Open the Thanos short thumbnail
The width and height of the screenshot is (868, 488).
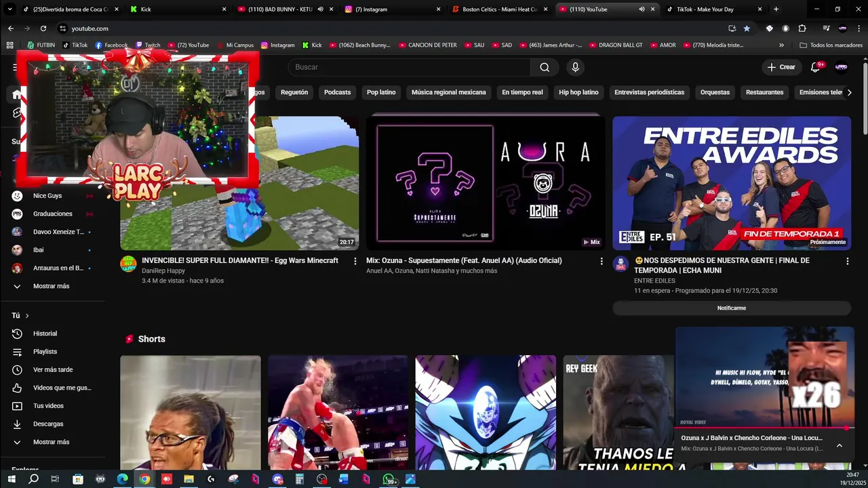pos(618,413)
